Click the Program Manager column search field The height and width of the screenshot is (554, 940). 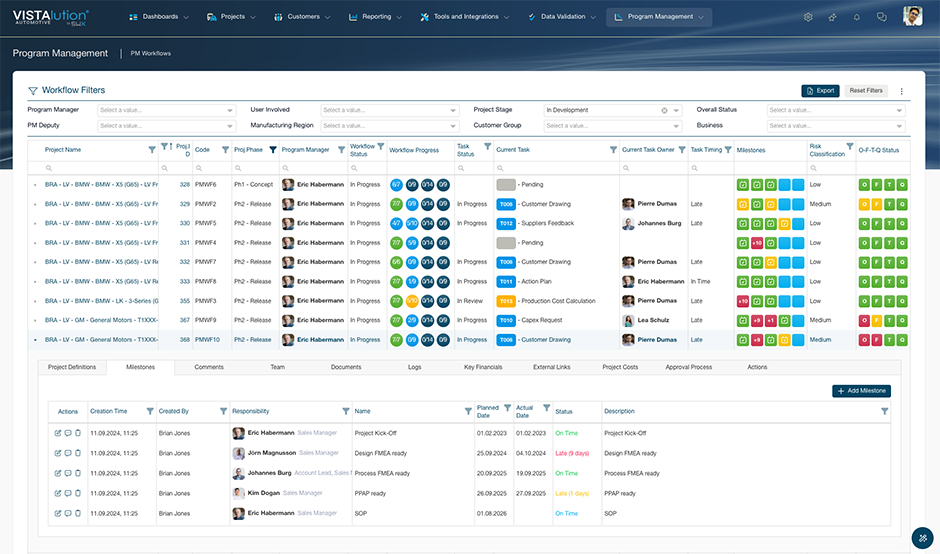coord(314,168)
